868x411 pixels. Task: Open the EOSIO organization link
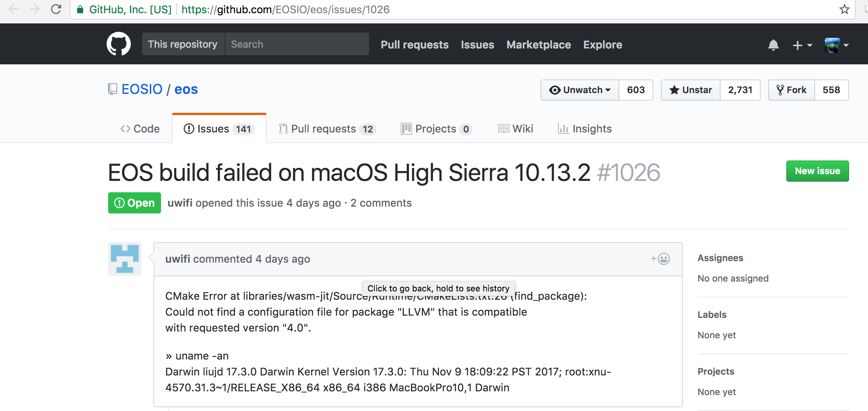(x=142, y=89)
